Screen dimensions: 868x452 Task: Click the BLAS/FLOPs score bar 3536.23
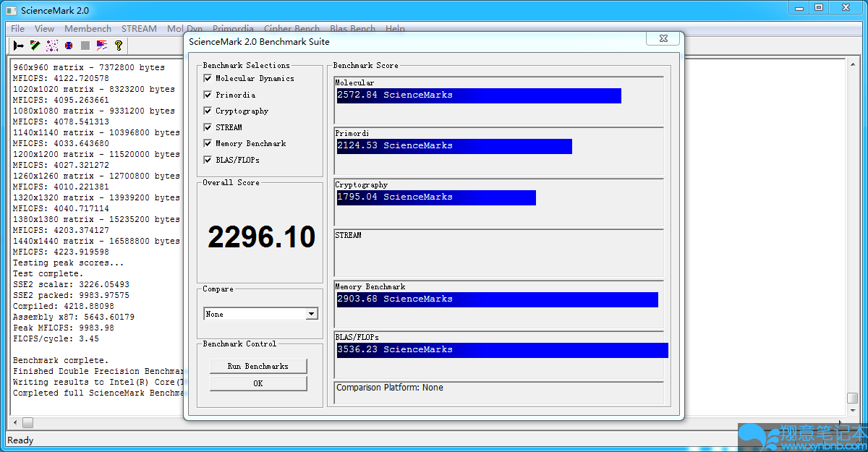click(503, 350)
